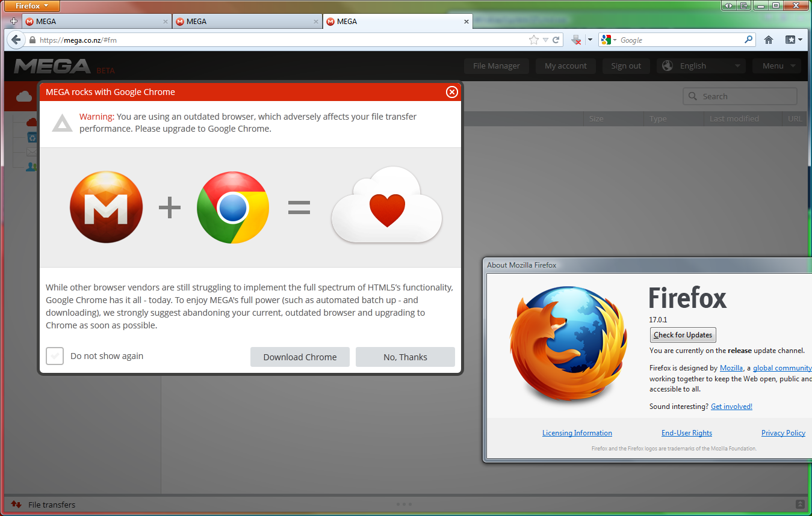Screen dimensions: 812x516
Task: Open the orange Firefox application menu
Action: 33,6
